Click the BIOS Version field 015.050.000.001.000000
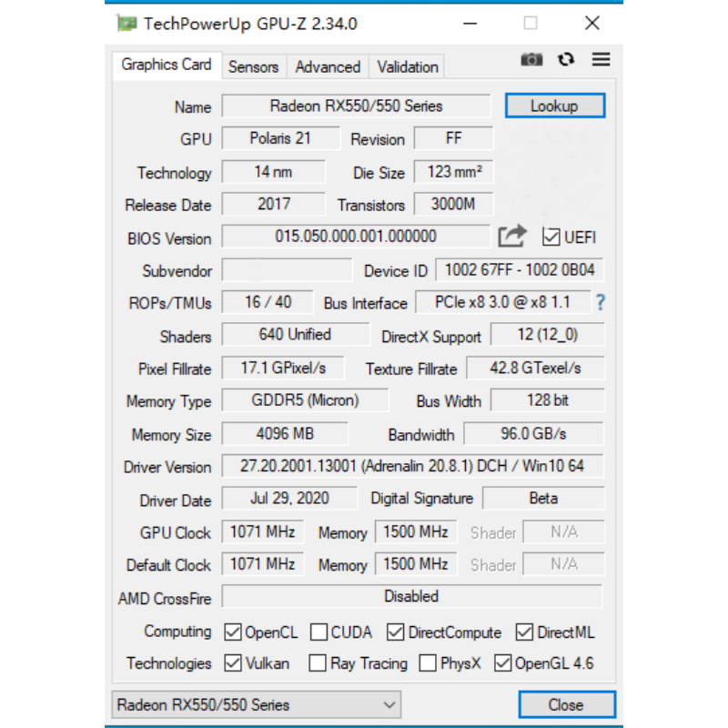The width and height of the screenshot is (728, 728). pyautogui.click(x=356, y=237)
